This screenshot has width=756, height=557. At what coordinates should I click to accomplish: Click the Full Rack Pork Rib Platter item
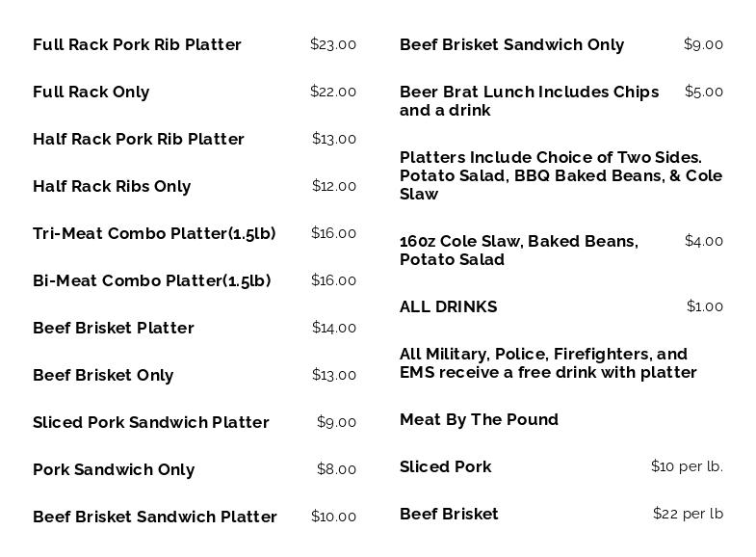tap(137, 45)
